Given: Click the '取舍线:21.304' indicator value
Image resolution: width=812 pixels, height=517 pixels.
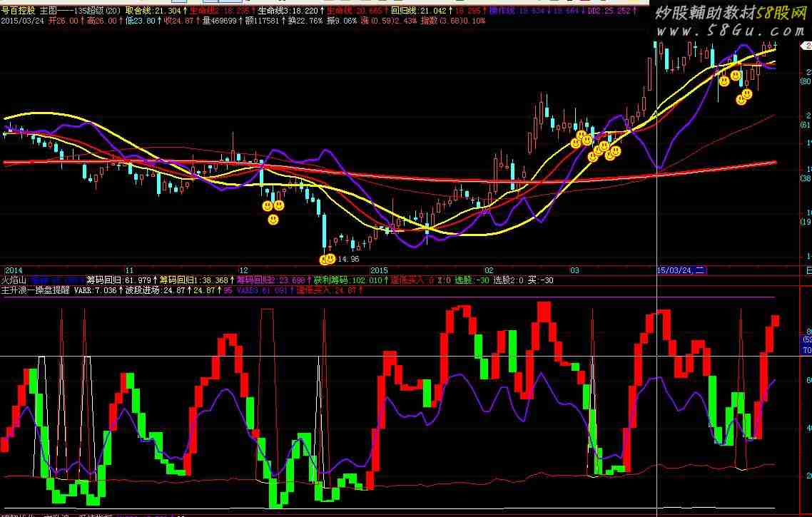Looking at the screenshot, I should point(153,11).
